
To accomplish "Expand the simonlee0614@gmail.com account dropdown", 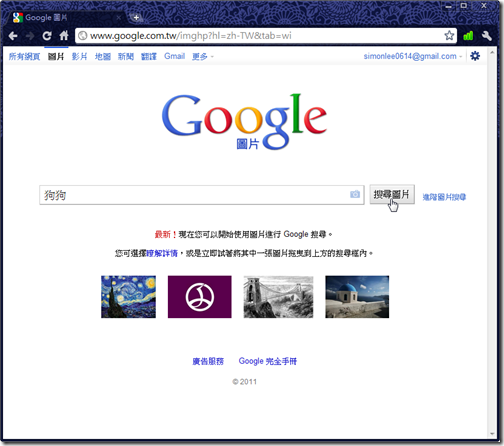I will [413, 56].
